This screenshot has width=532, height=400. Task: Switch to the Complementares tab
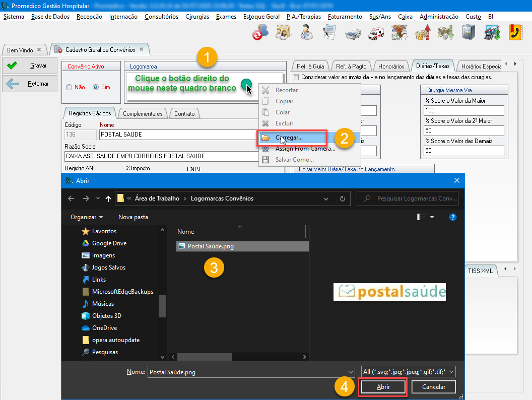pyautogui.click(x=143, y=114)
